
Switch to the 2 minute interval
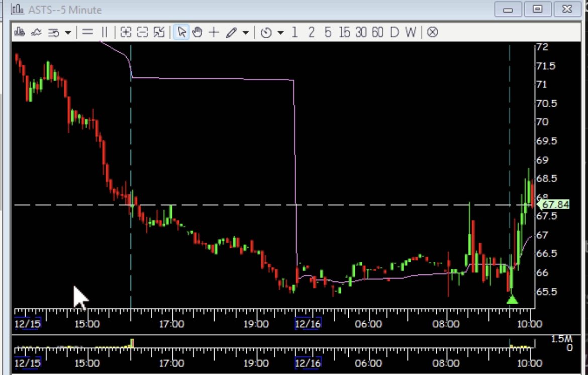tap(311, 33)
